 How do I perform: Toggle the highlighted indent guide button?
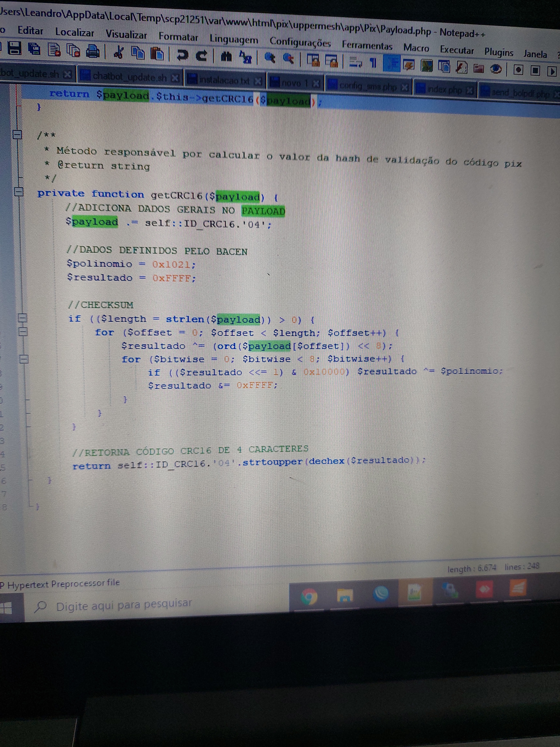coord(392,63)
